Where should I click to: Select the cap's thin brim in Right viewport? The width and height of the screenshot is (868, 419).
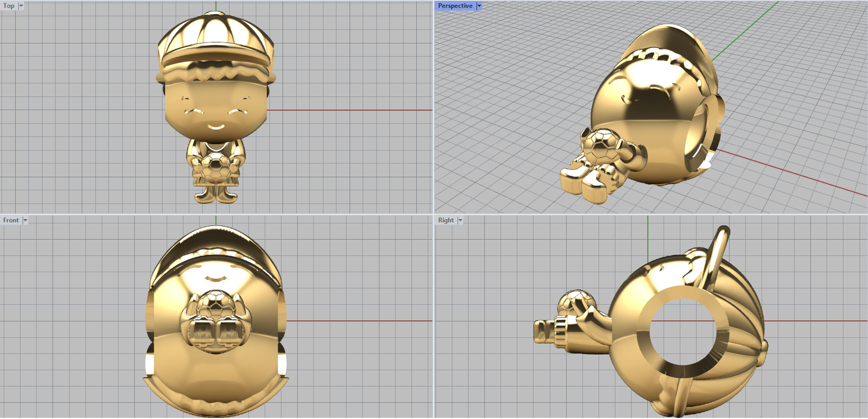[717, 251]
